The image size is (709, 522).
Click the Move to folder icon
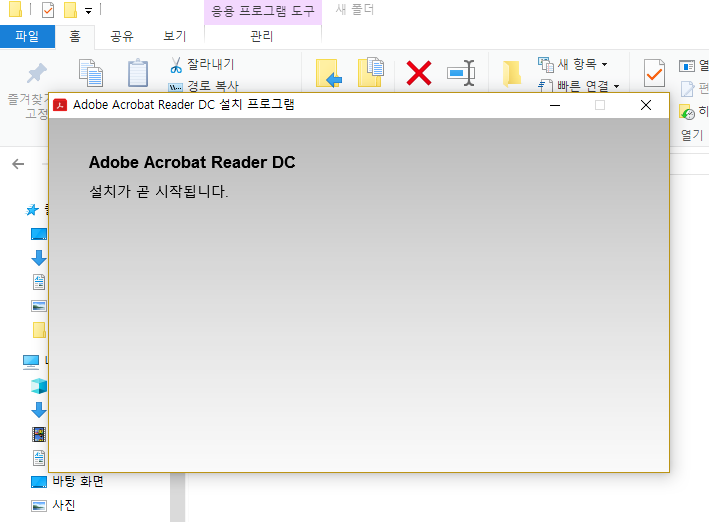[x=328, y=73]
